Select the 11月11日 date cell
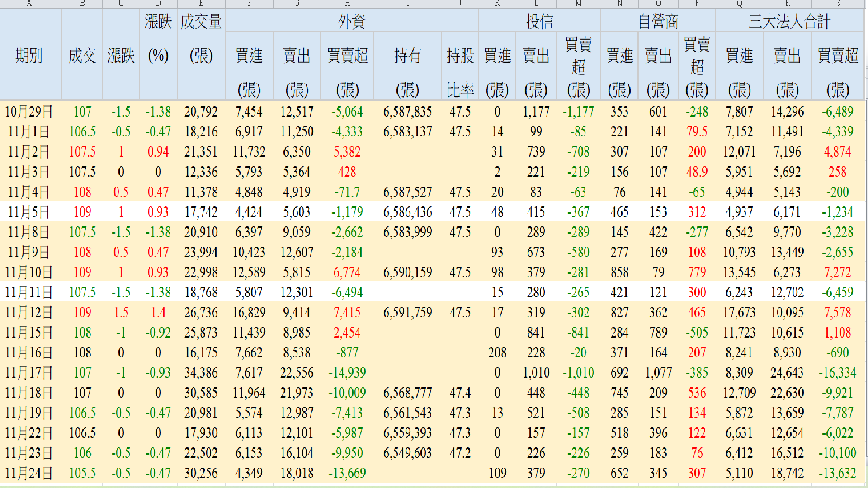The height and width of the screenshot is (488, 868). point(28,292)
